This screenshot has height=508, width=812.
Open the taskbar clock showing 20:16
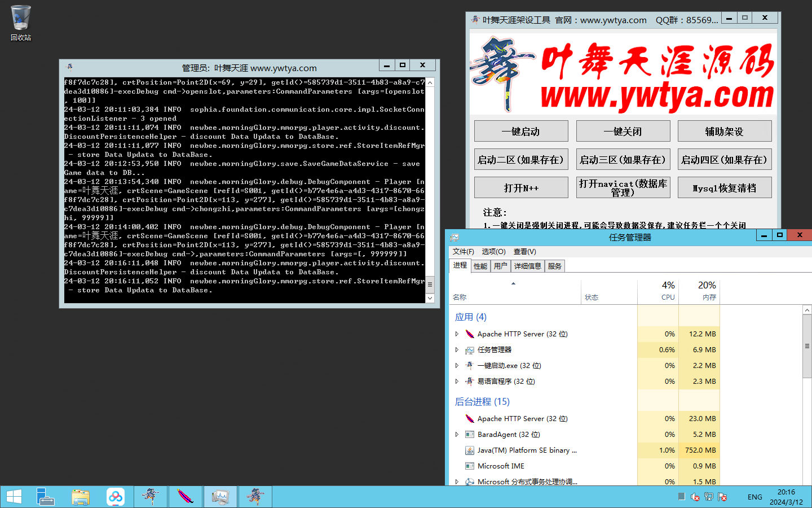coord(786,497)
